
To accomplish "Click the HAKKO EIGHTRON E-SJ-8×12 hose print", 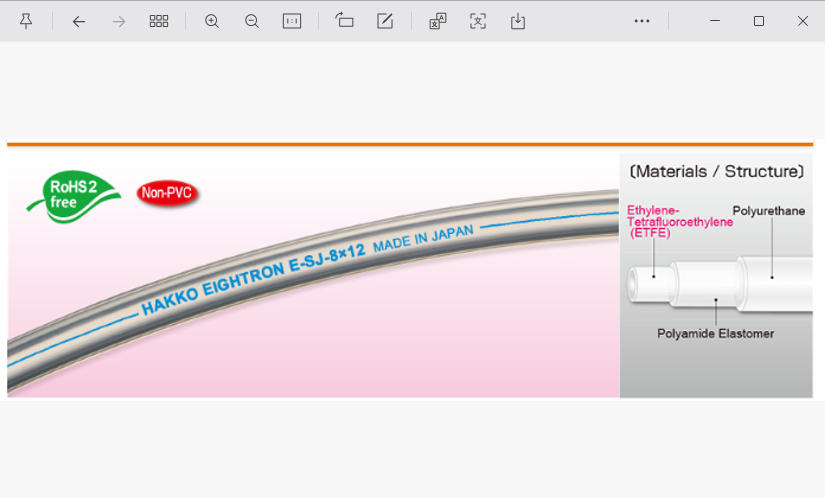I will click(253, 279).
